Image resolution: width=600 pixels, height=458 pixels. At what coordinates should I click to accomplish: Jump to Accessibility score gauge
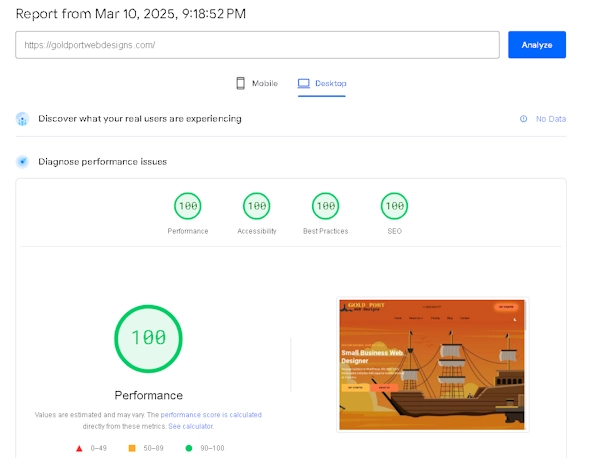[256, 206]
